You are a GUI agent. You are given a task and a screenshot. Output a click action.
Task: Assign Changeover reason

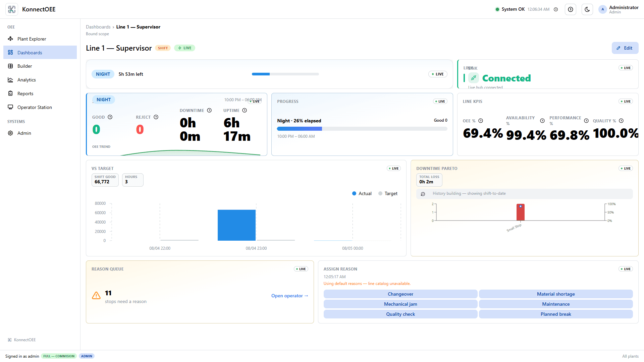coord(400,294)
